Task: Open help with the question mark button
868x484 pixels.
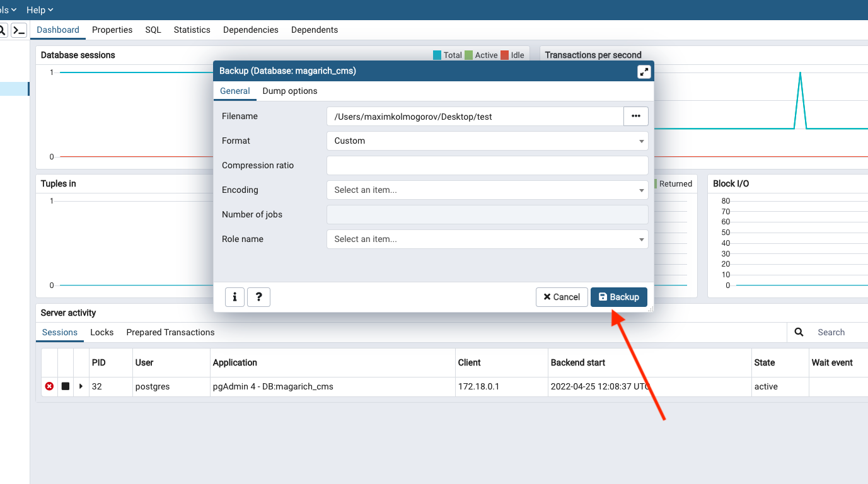Action: pyautogui.click(x=258, y=297)
